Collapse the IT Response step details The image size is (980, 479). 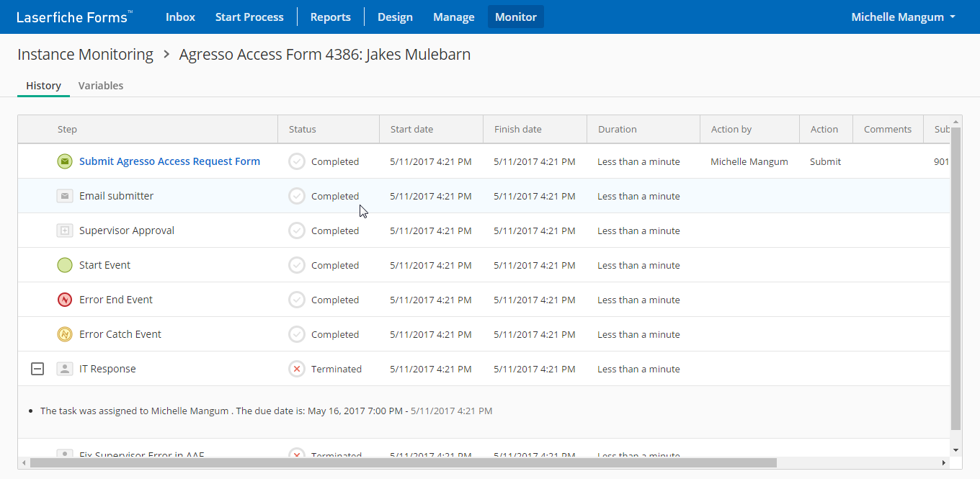tap(37, 369)
